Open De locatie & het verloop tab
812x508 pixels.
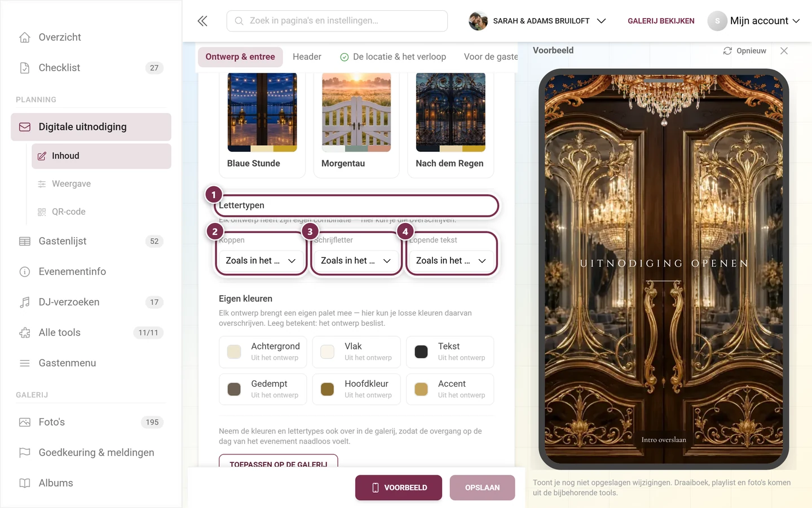[x=393, y=57]
